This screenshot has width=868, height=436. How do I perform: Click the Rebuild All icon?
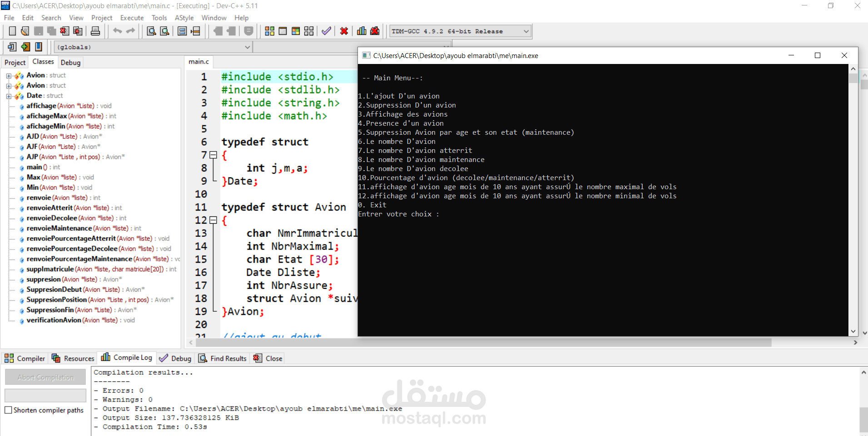pyautogui.click(x=309, y=31)
